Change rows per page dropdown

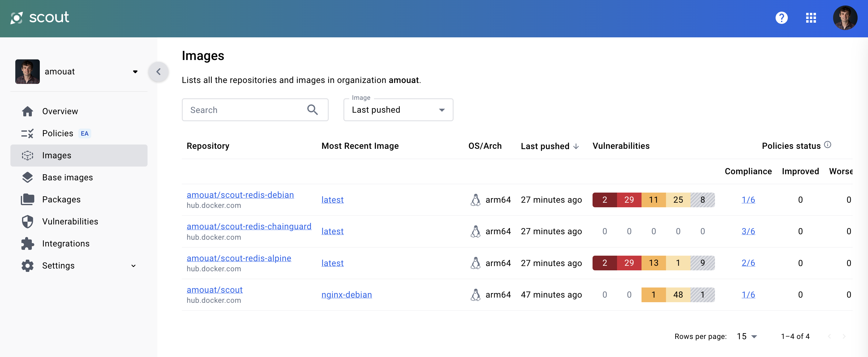tap(747, 336)
